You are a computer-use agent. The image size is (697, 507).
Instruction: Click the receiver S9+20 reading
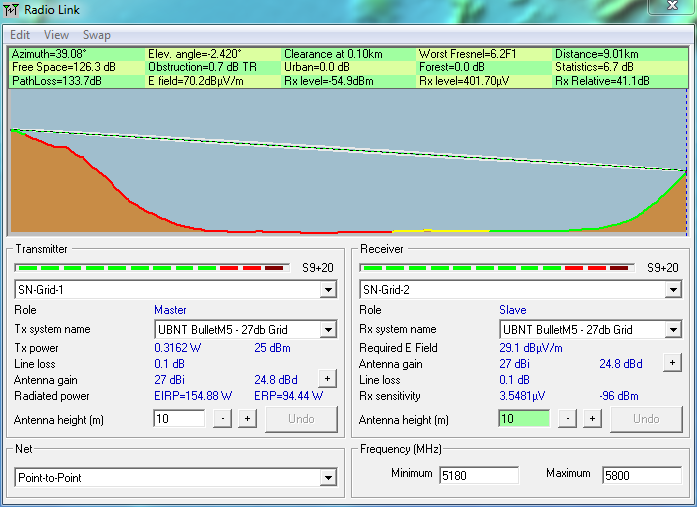pos(662,268)
